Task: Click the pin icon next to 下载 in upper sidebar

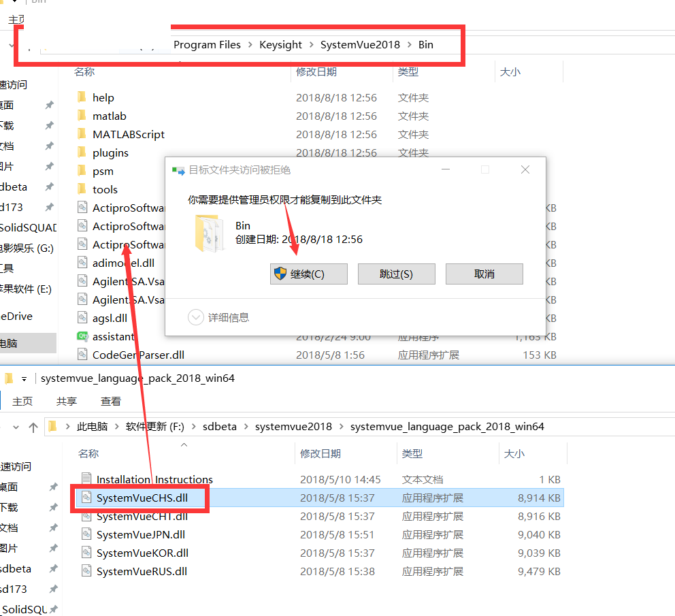Action: pyautogui.click(x=50, y=125)
